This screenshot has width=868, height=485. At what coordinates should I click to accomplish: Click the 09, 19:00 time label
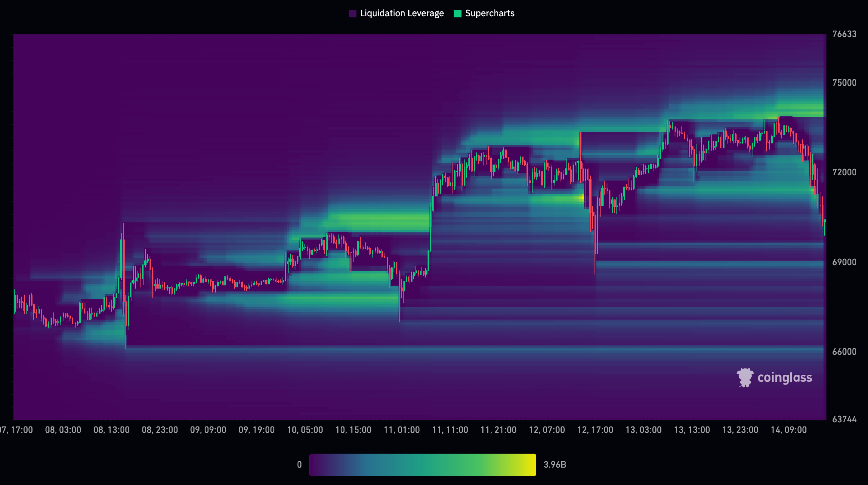[x=256, y=430]
